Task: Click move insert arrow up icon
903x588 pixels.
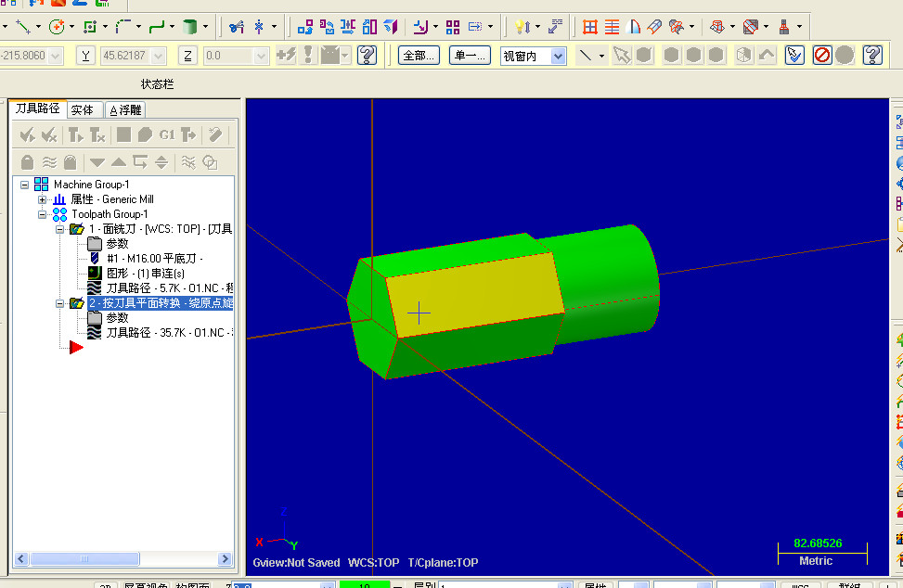Action: click(119, 162)
